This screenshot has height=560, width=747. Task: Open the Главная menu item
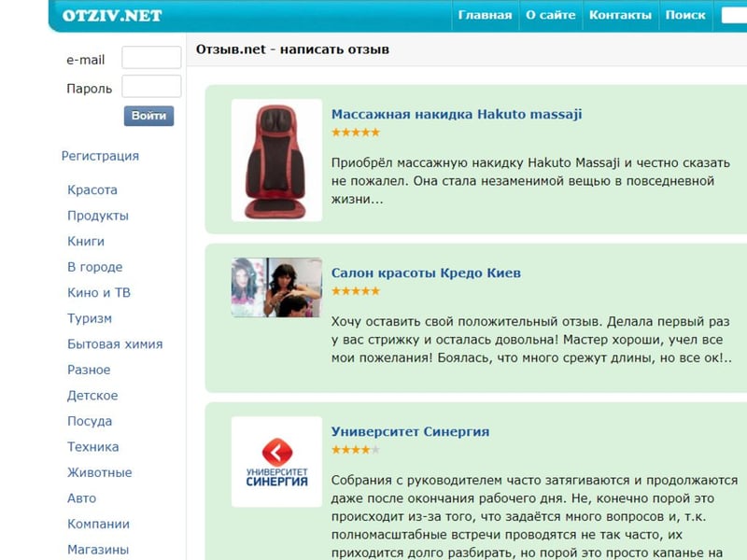click(x=485, y=15)
